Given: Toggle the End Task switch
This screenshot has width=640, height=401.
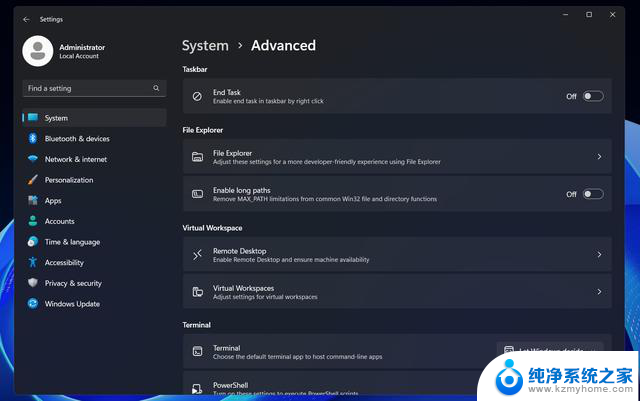Looking at the screenshot, I should pyautogui.click(x=593, y=96).
